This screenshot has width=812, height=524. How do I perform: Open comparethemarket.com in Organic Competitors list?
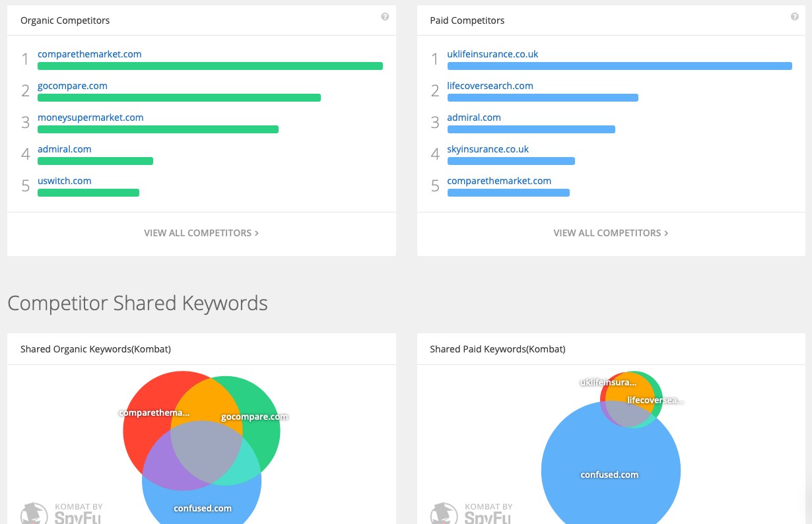(x=90, y=54)
